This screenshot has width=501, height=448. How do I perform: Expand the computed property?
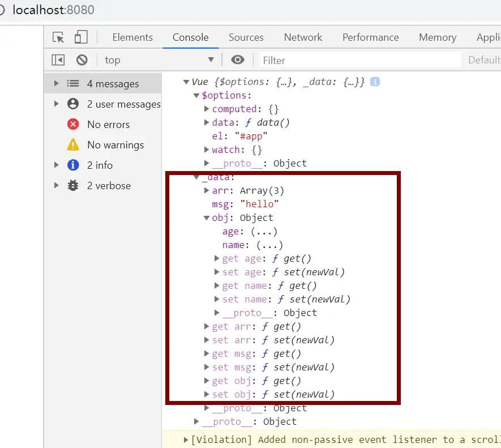click(x=207, y=109)
